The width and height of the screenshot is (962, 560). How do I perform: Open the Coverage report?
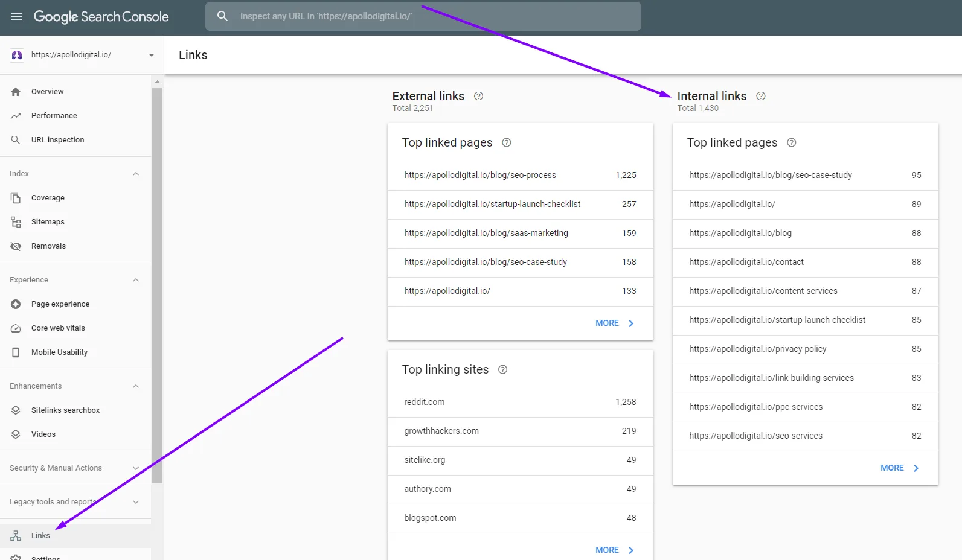[x=75, y=198]
